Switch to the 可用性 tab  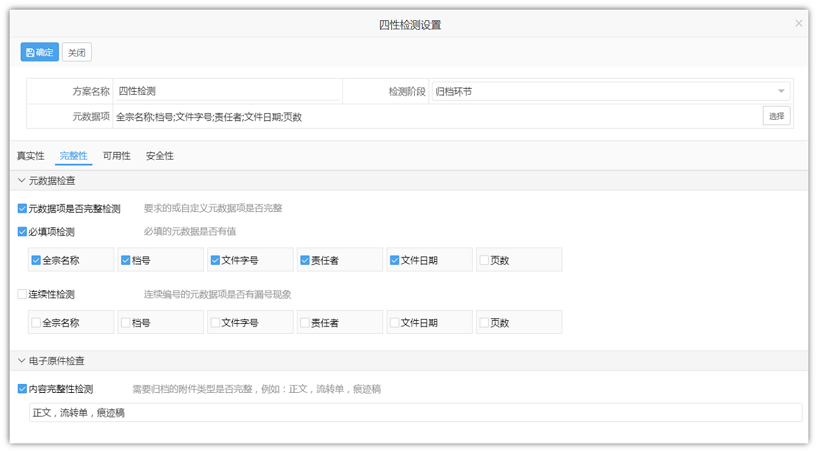116,156
